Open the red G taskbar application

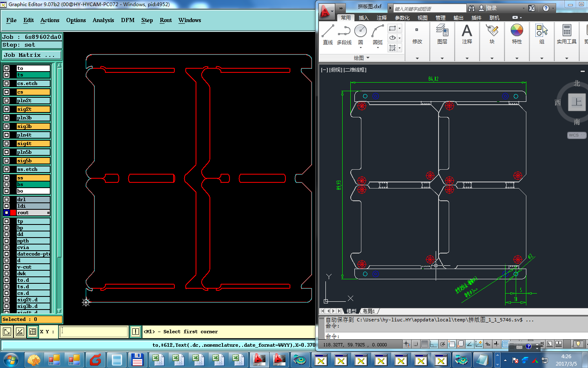[96, 360]
